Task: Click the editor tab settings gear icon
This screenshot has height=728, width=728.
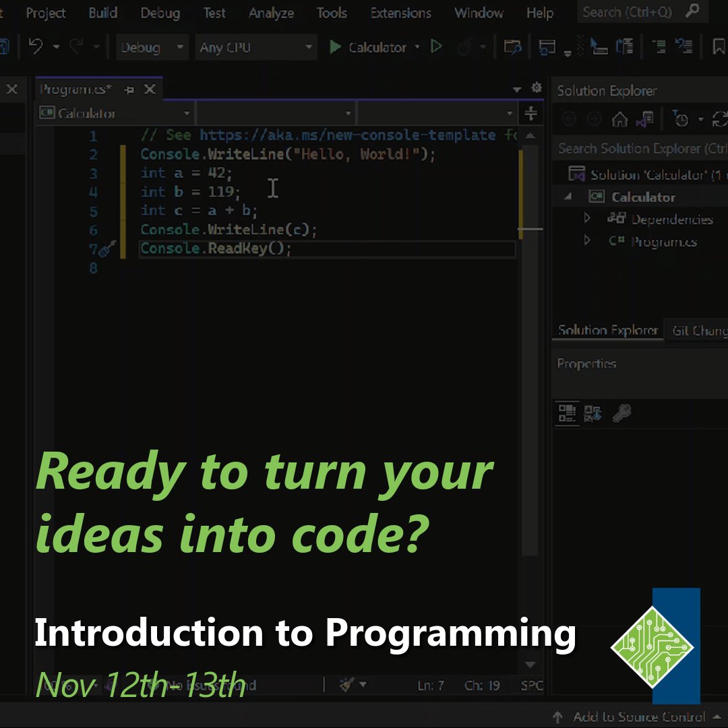Action: (x=537, y=87)
